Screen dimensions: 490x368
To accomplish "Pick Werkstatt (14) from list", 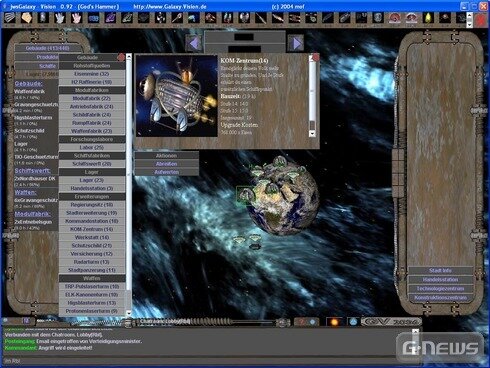I will [92, 237].
